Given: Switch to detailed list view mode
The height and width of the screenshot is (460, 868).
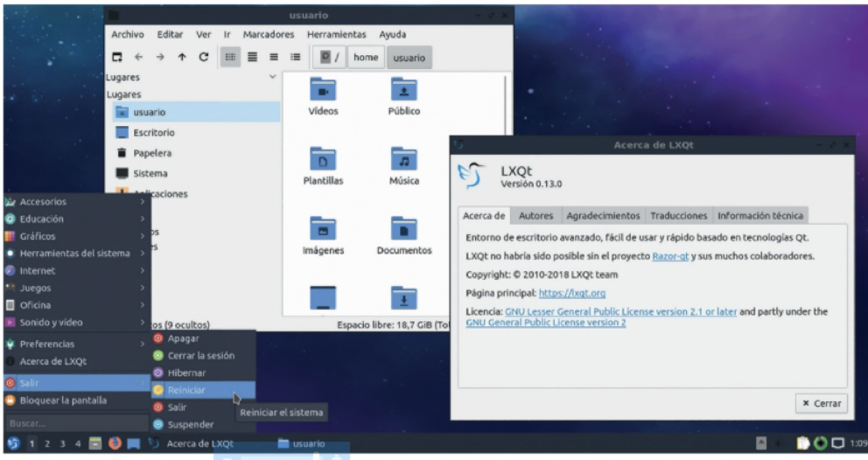Looking at the screenshot, I should 296,57.
